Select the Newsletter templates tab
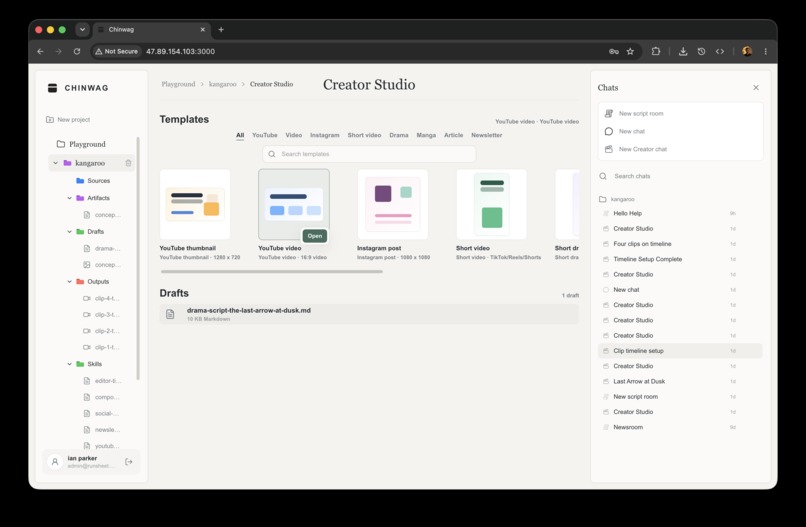Viewport: 806px width, 527px height. pyautogui.click(x=487, y=135)
